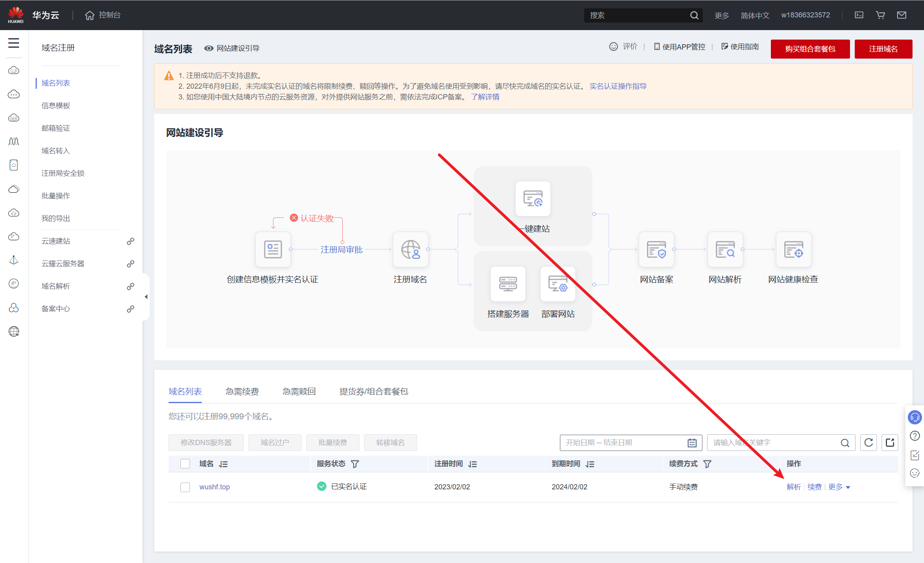Toggle the 网站建设引导 eye visibility
Viewport: 924px width, 563px height.
tap(209, 48)
